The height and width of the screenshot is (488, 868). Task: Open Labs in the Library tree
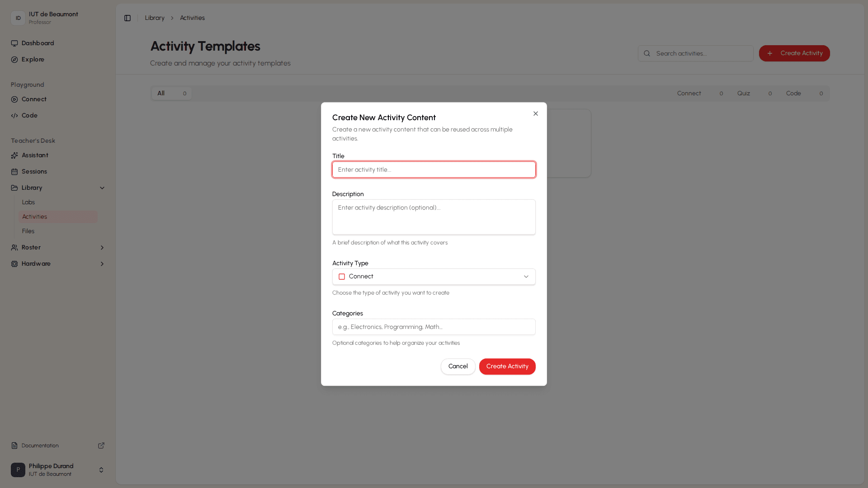click(58, 202)
